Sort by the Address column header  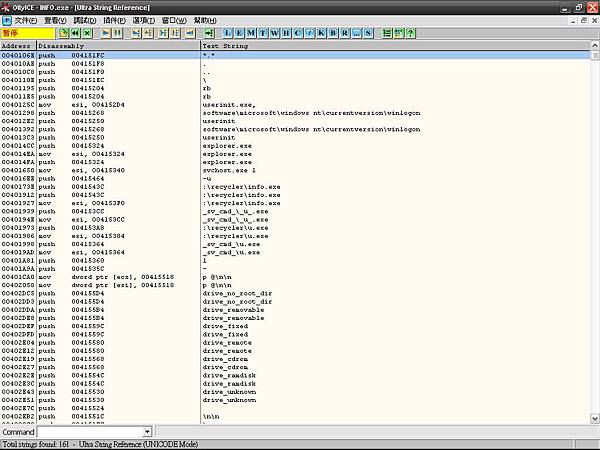[18, 46]
